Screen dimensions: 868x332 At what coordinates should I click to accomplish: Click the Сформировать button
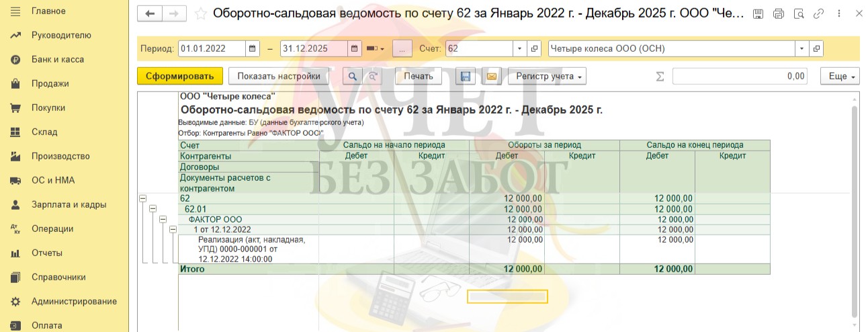[179, 77]
